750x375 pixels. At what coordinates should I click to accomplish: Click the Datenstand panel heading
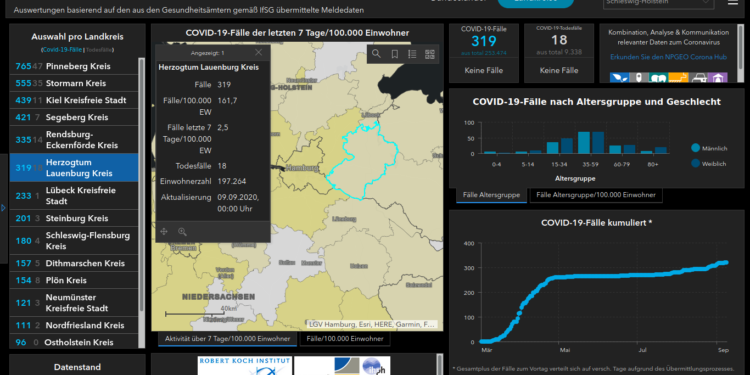point(77,367)
